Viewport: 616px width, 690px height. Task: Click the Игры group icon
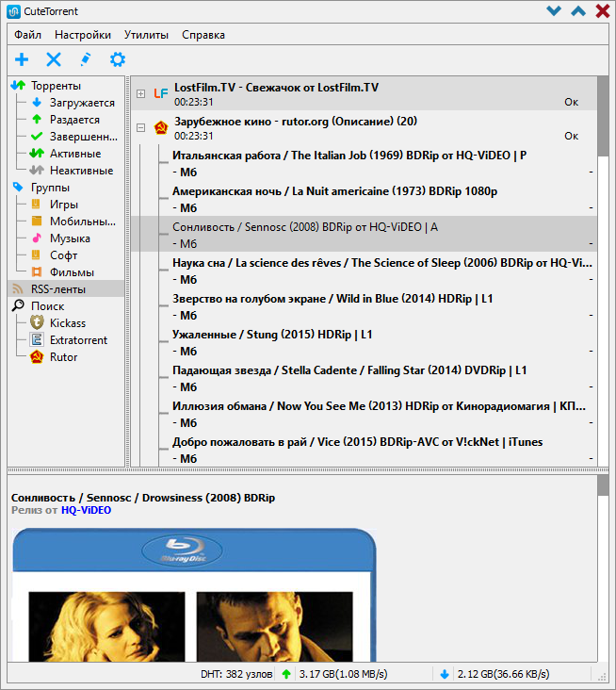coord(37,205)
